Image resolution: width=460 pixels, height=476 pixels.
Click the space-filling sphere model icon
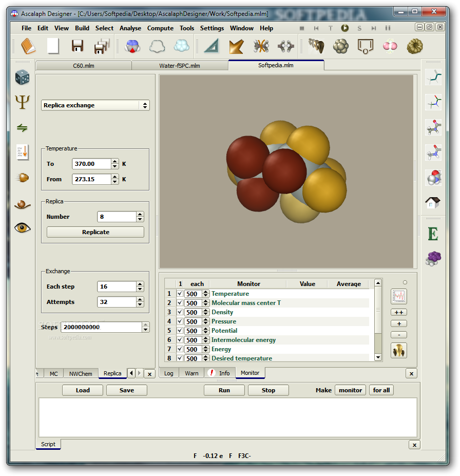pos(434,177)
